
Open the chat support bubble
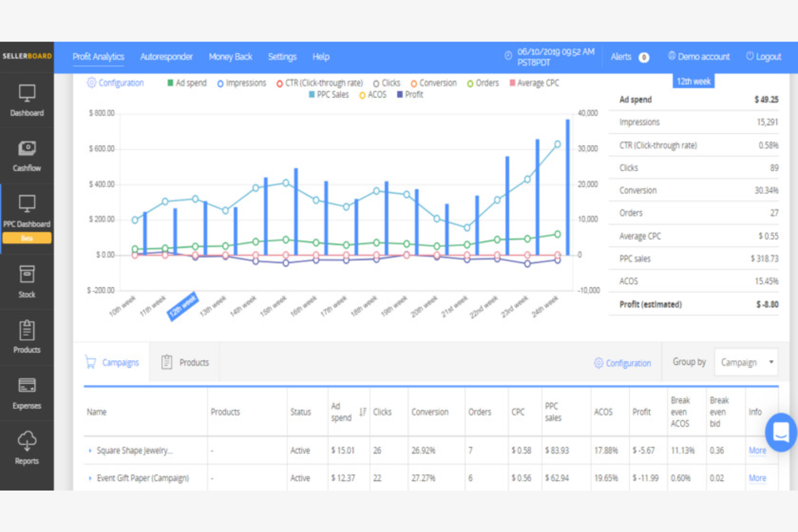point(780,432)
